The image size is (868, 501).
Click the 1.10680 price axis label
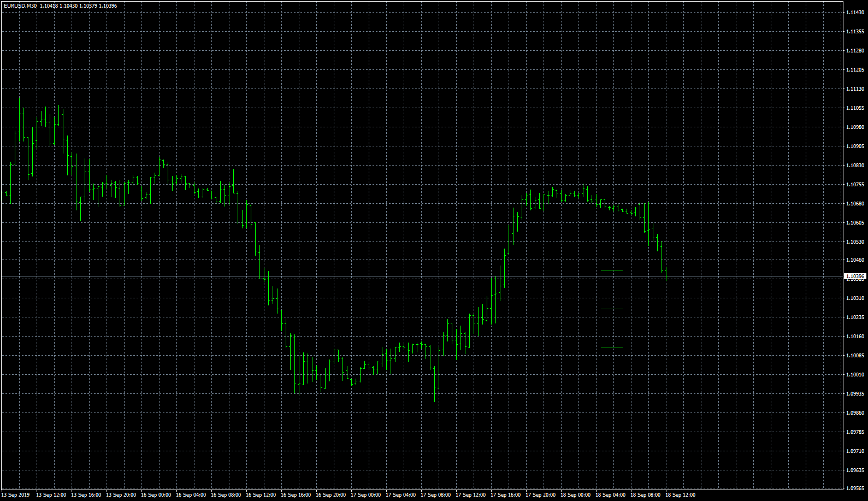(x=855, y=204)
